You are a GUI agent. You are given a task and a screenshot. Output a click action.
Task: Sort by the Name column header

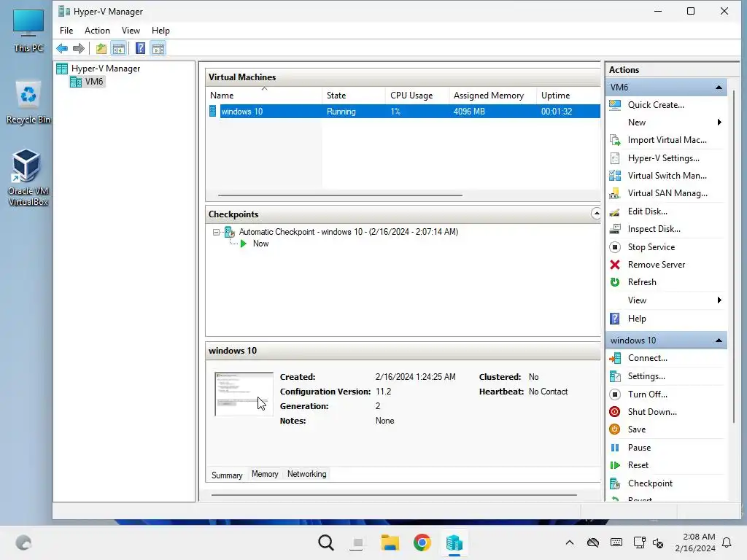(264, 96)
